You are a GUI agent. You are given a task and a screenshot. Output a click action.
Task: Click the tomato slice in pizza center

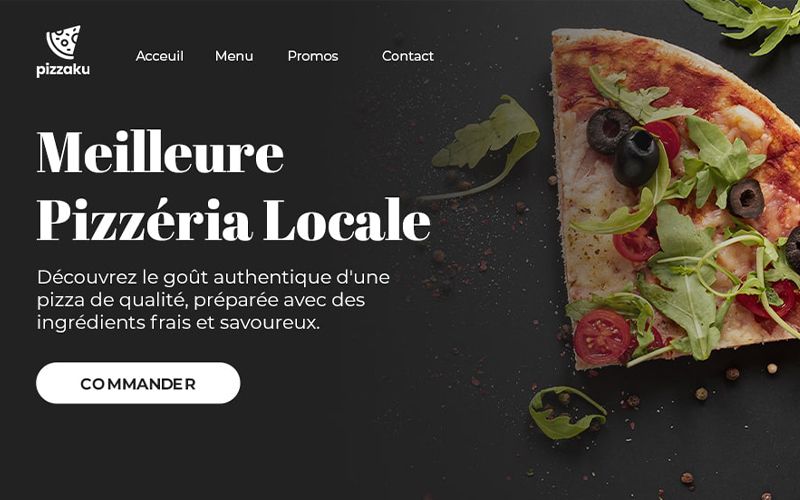click(x=636, y=245)
